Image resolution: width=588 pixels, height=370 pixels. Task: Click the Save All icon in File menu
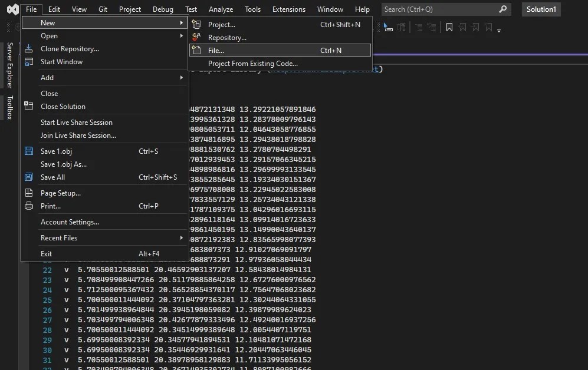click(29, 177)
